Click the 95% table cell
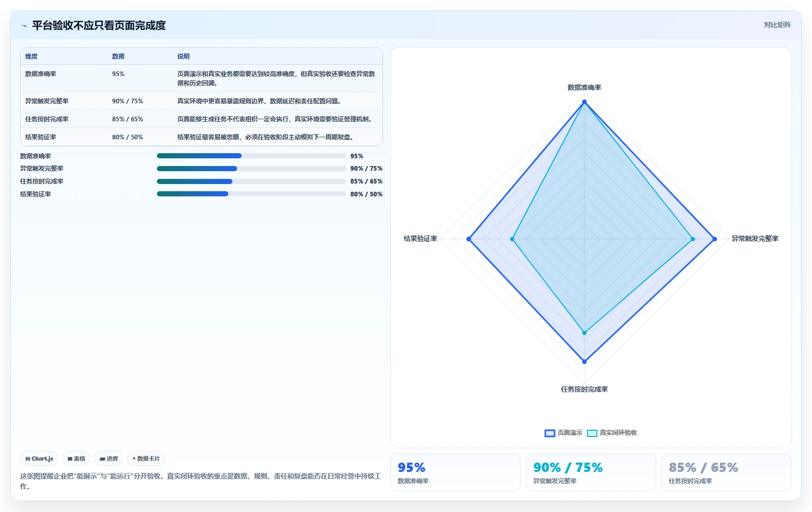This screenshot has height=512, width=812. pyautogui.click(x=118, y=74)
